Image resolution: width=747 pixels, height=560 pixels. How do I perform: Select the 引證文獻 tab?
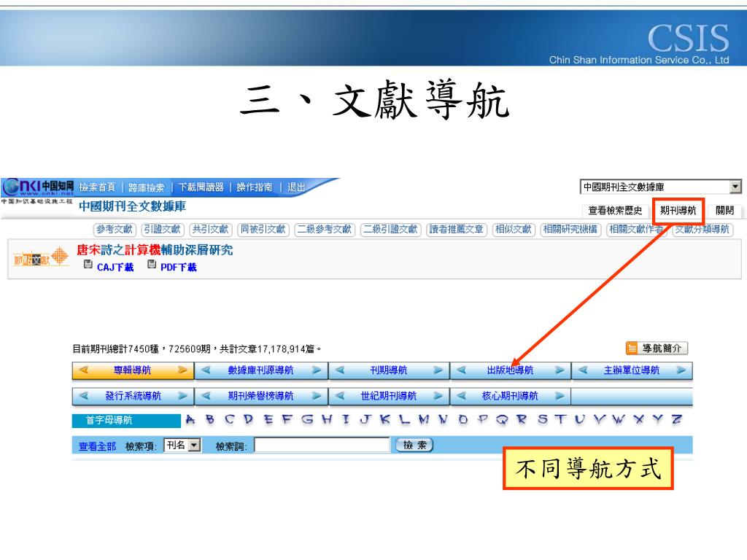tap(163, 230)
